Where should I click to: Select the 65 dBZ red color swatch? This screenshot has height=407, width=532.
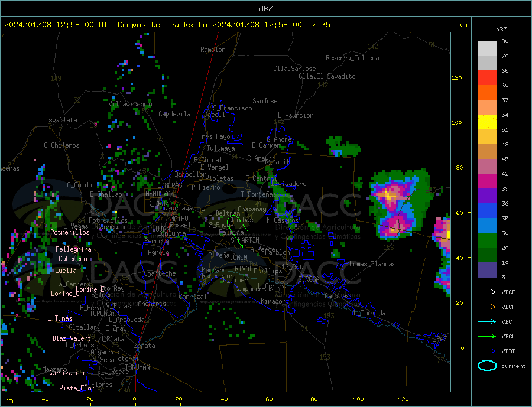click(x=487, y=77)
